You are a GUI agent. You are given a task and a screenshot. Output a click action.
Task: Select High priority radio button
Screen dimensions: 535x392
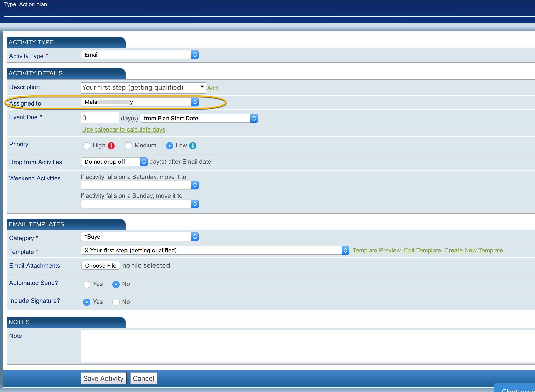87,146
